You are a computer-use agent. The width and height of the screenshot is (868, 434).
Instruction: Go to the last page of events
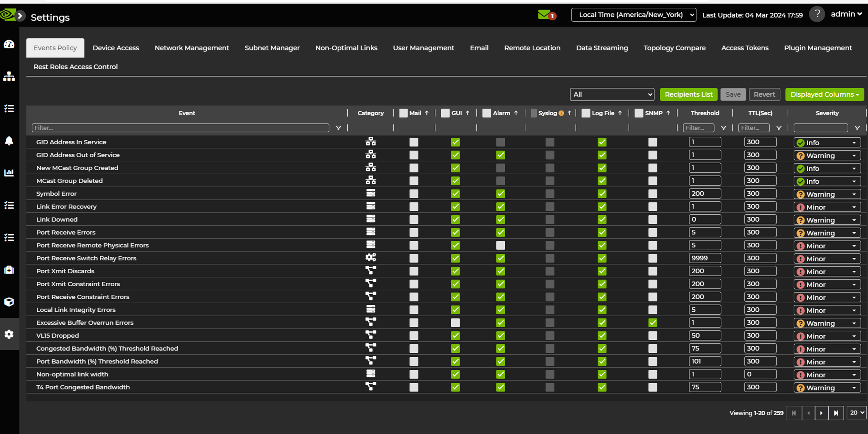(x=836, y=413)
